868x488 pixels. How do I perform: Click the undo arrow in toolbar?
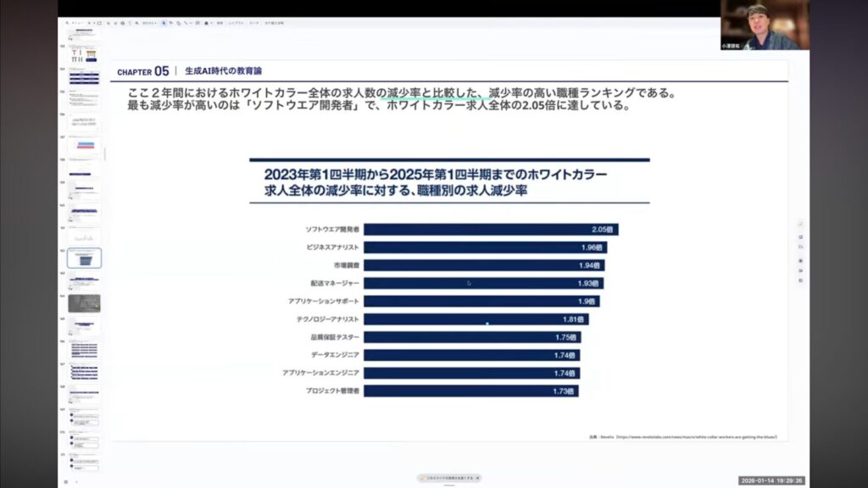(107, 23)
